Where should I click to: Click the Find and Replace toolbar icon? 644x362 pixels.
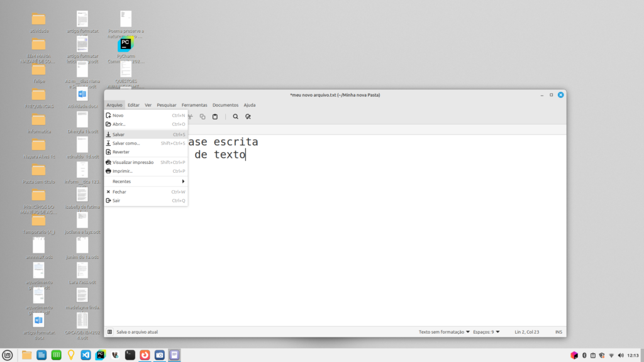[x=248, y=116]
